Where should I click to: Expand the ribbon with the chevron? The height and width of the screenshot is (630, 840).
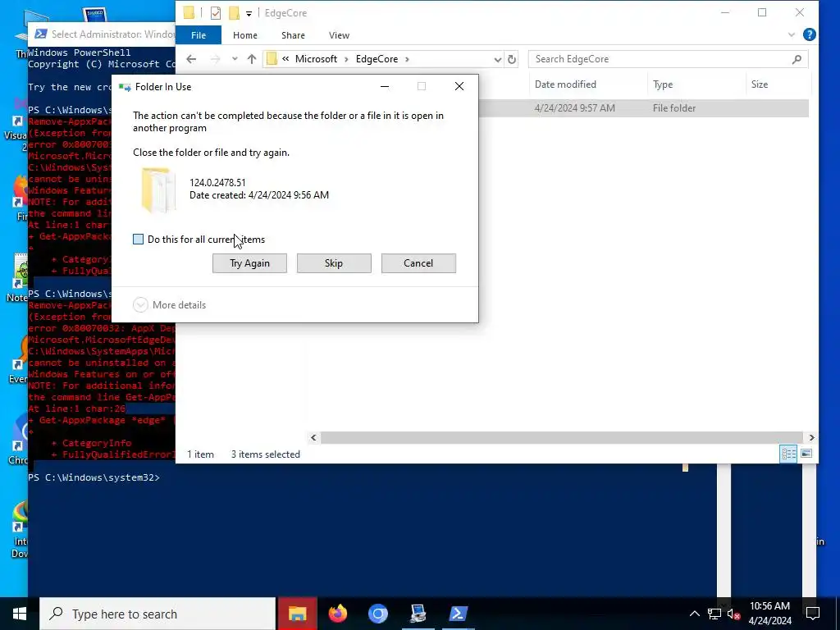pos(792,34)
